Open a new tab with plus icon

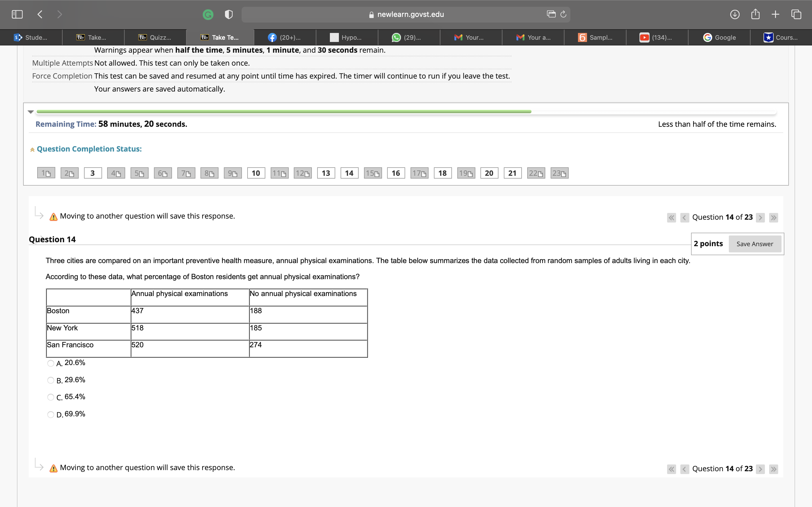pos(775,14)
